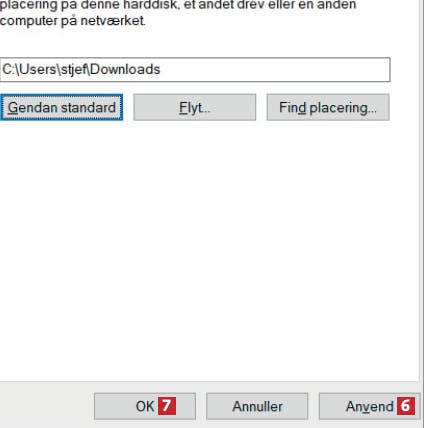Click the empty white dialog area

pos(210,250)
